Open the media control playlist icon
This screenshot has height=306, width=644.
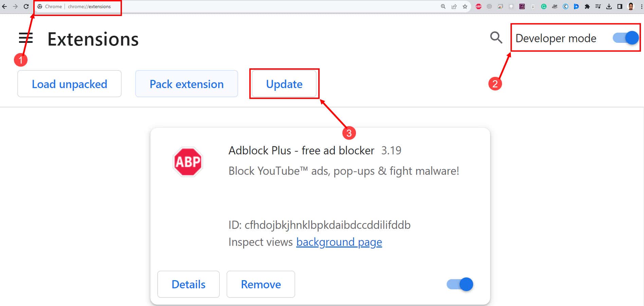coord(598,6)
